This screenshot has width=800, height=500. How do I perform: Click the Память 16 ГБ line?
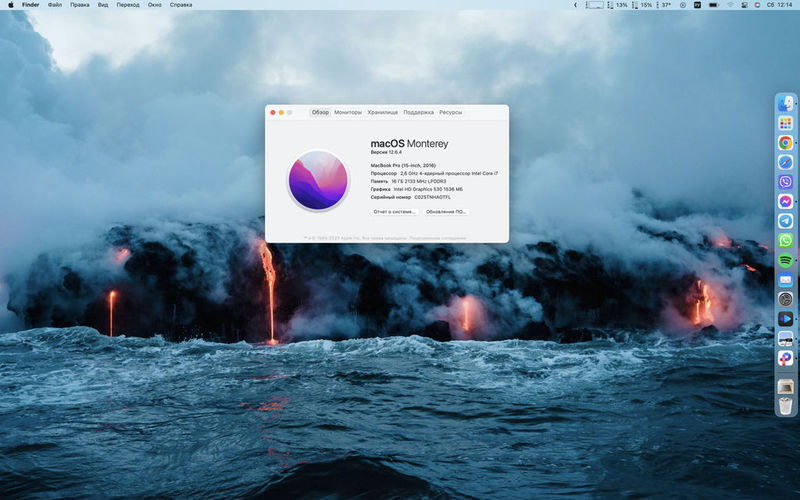pyautogui.click(x=408, y=181)
